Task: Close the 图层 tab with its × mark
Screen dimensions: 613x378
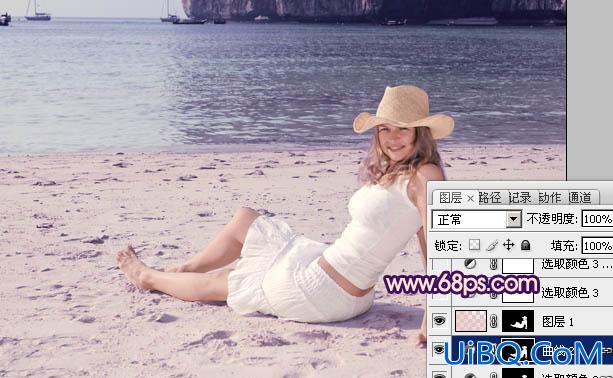Action: click(x=471, y=199)
